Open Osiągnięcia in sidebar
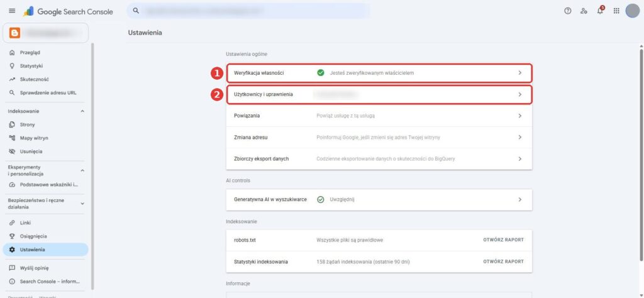 pos(45,236)
